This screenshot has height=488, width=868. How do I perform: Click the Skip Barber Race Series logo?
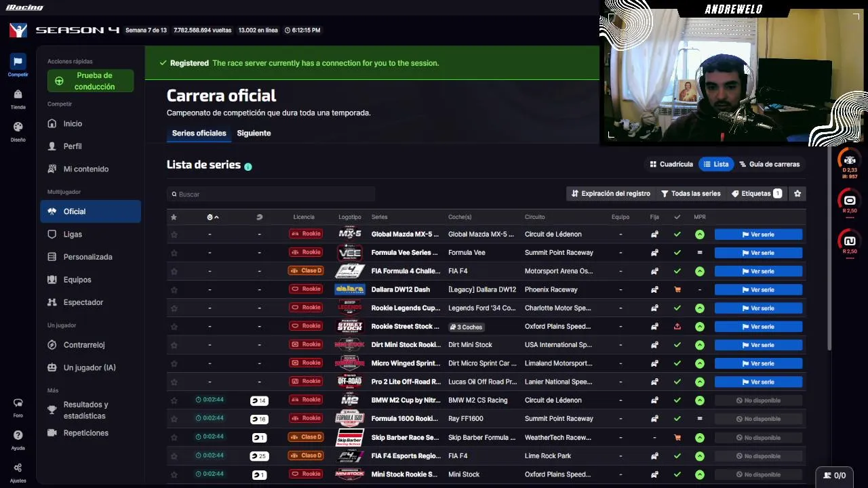click(x=350, y=437)
